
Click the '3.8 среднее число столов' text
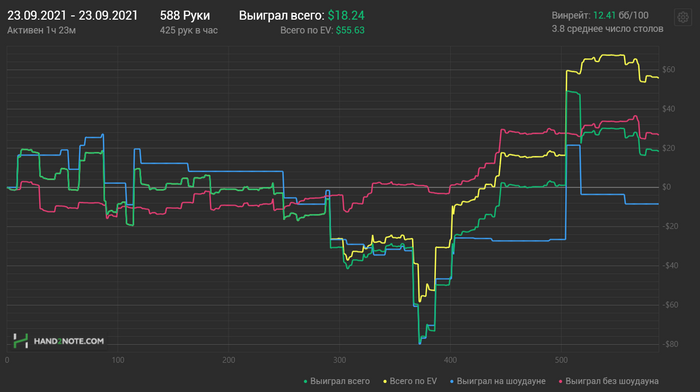pyautogui.click(x=607, y=29)
